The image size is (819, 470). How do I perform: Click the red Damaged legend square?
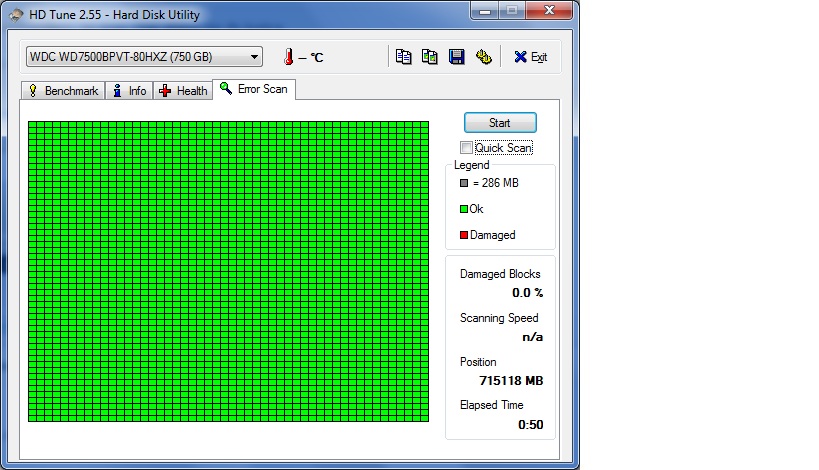[464, 235]
